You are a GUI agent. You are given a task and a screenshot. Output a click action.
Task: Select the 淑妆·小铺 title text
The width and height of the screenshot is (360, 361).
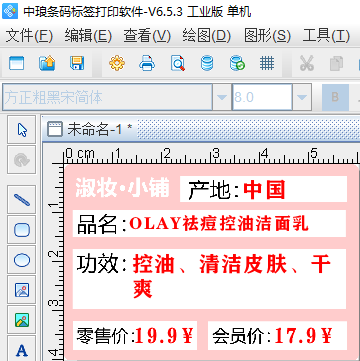[x=122, y=188]
